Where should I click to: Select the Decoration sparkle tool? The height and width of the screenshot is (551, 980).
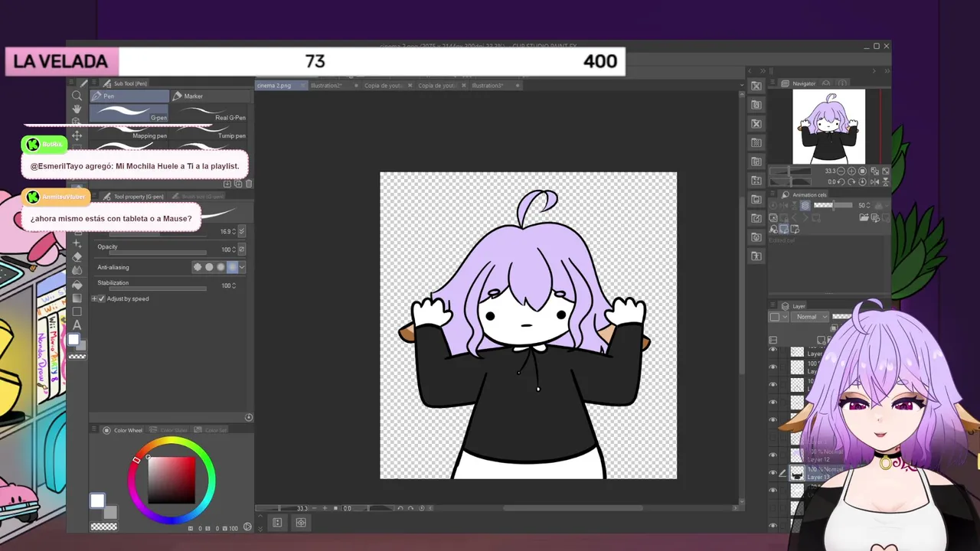click(77, 243)
